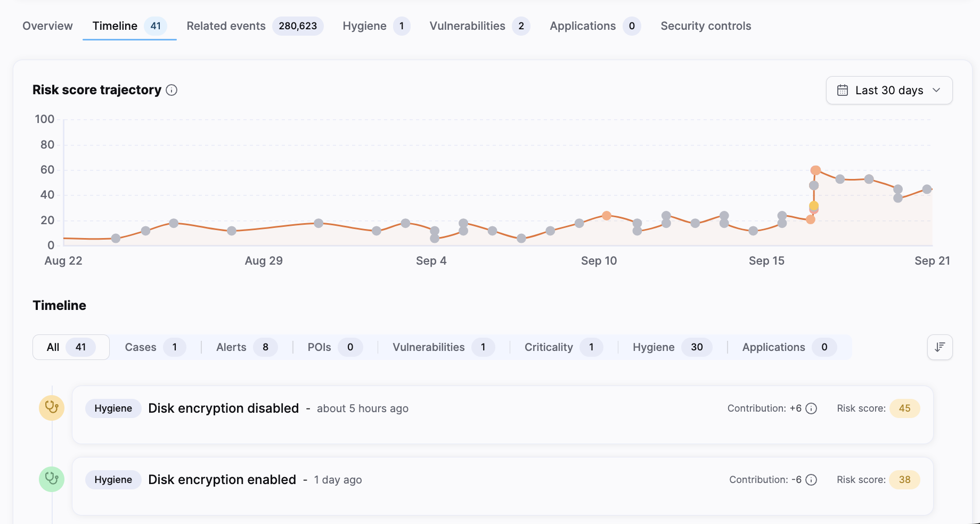This screenshot has height=524, width=980.
Task: Select the Timeline tab
Action: click(129, 26)
